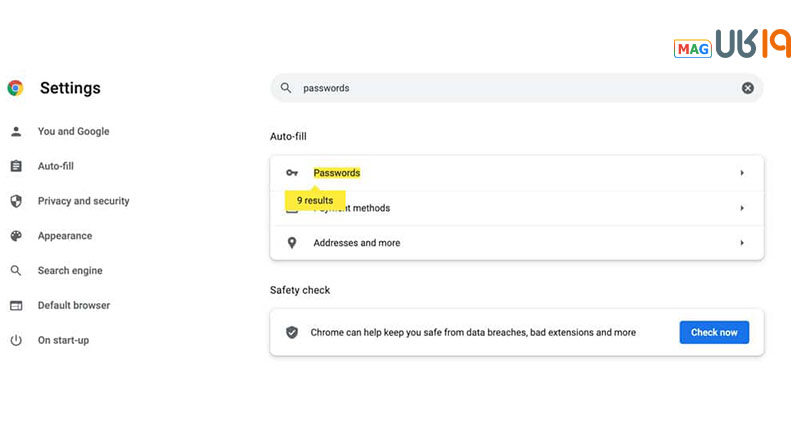The height and width of the screenshot is (444, 800).
Task: Expand the Passwords row arrow
Action: click(742, 173)
